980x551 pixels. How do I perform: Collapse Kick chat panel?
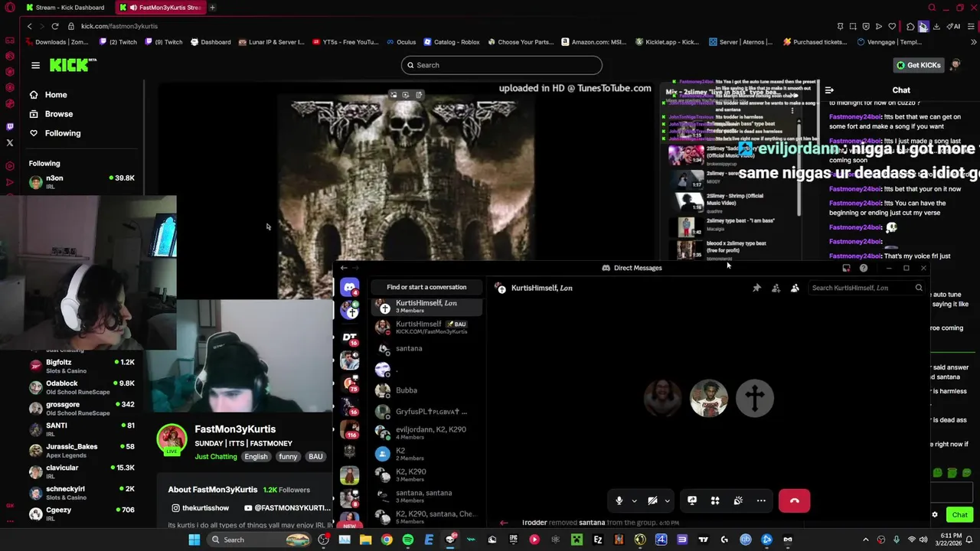coord(829,90)
